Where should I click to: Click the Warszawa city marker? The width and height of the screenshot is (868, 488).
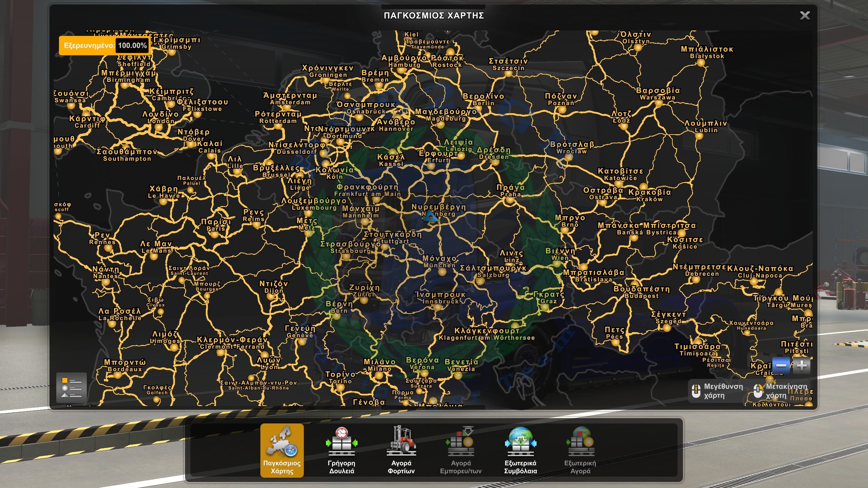658,103
